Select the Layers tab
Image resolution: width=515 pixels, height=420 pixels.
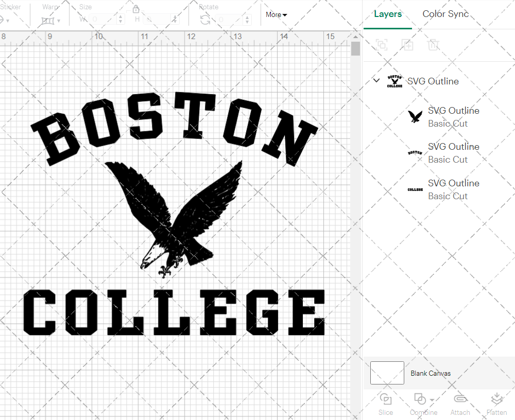388,14
